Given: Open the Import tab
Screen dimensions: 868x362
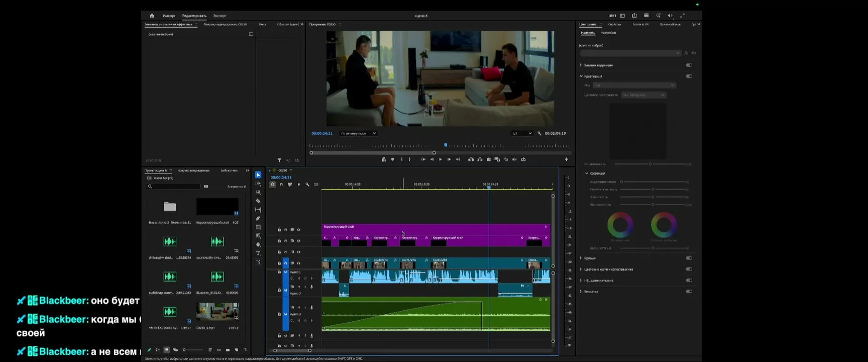Looking at the screenshot, I should click(169, 16).
